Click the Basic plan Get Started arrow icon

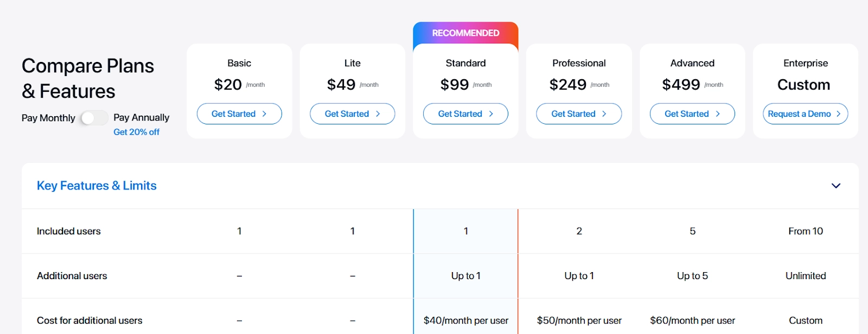pyautogui.click(x=264, y=114)
